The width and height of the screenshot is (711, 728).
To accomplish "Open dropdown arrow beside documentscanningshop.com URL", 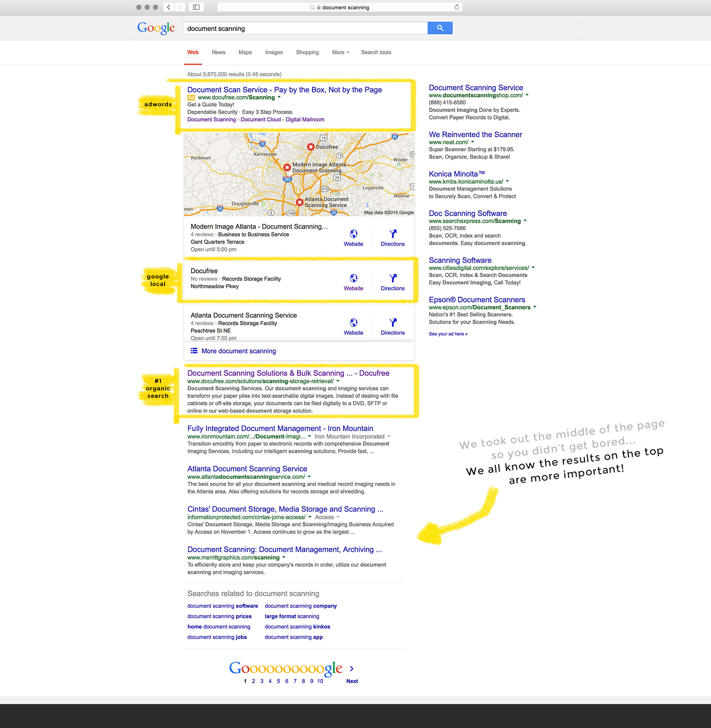I will click(x=527, y=95).
